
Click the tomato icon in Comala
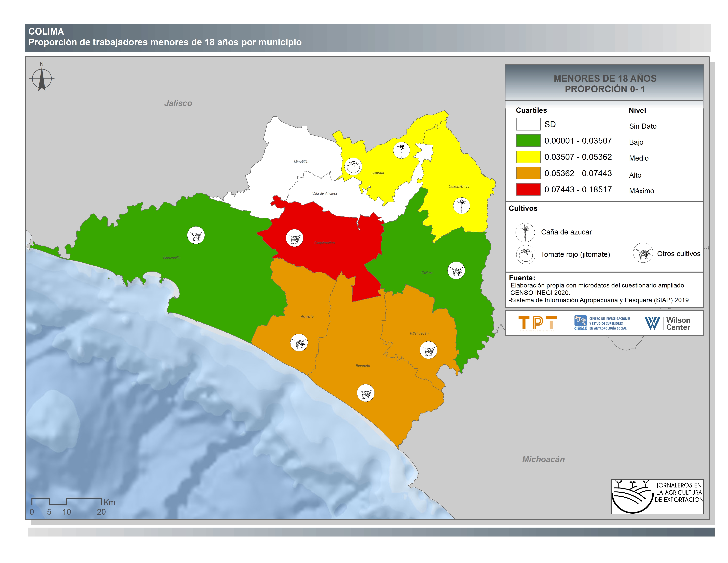pyautogui.click(x=353, y=166)
